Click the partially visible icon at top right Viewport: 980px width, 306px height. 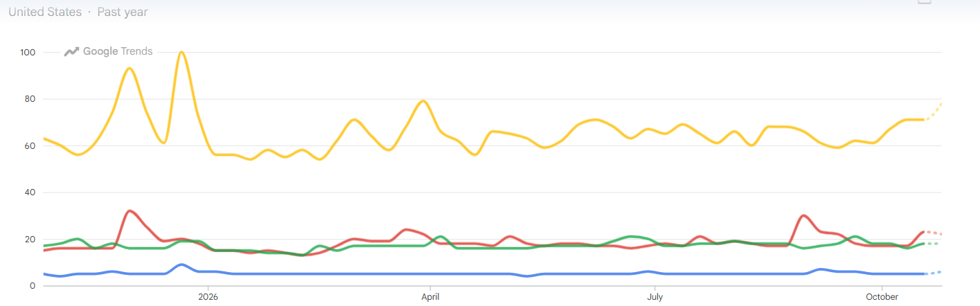(925, 1)
